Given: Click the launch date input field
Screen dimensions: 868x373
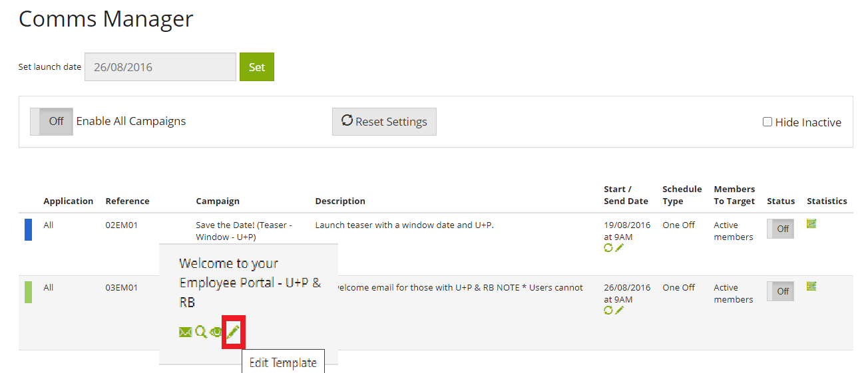Looking at the screenshot, I should [x=160, y=67].
